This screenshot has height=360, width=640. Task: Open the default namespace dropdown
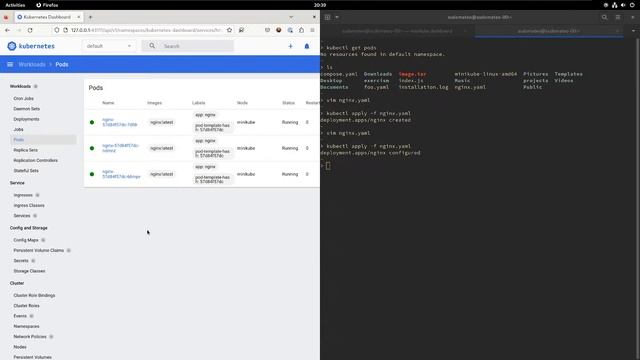point(109,46)
